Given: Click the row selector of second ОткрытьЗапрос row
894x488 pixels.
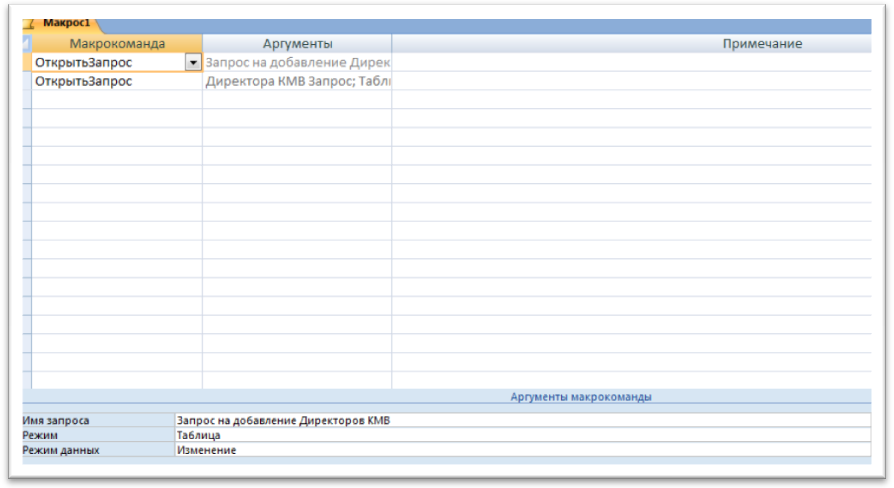Looking at the screenshot, I should point(27,81).
